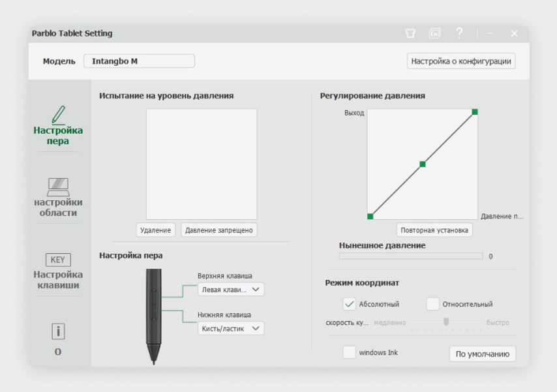Switch to настройки области tab label
The image size is (557, 392).
click(58, 207)
